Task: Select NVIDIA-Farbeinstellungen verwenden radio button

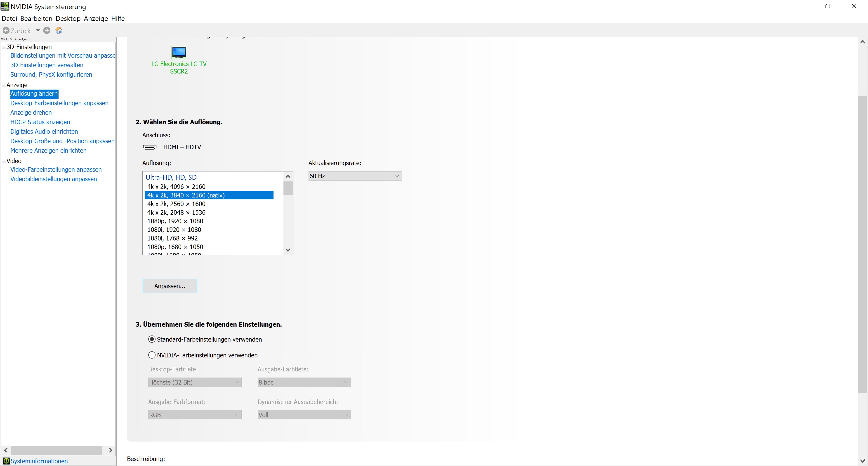Action: click(152, 355)
